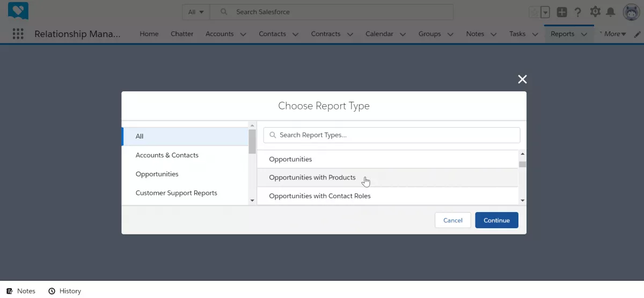Expand the Reports tab dropdown chevron
Image resolution: width=644 pixels, height=298 pixels.
pos(584,34)
